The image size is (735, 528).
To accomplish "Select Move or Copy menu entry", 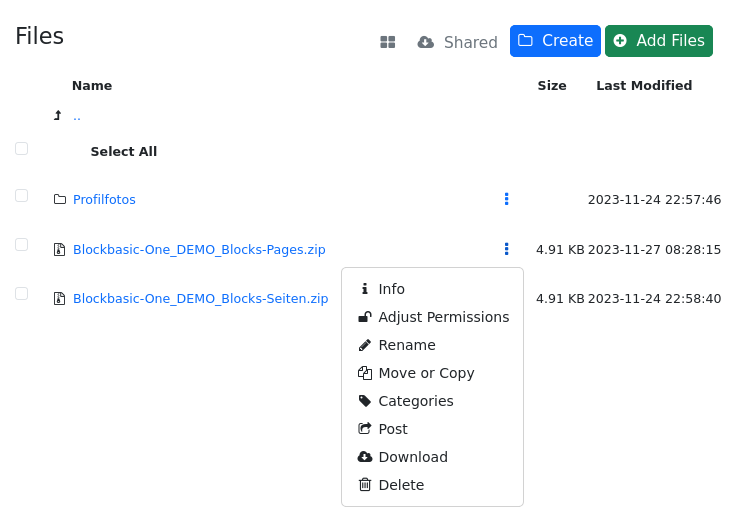I will pos(426,373).
